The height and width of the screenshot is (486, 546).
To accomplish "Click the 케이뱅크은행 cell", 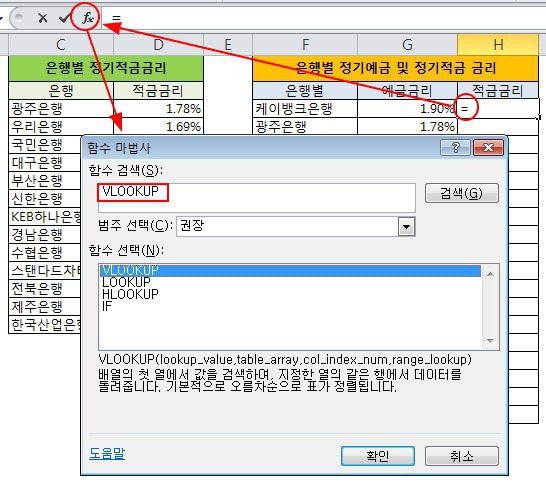I will coord(305,109).
